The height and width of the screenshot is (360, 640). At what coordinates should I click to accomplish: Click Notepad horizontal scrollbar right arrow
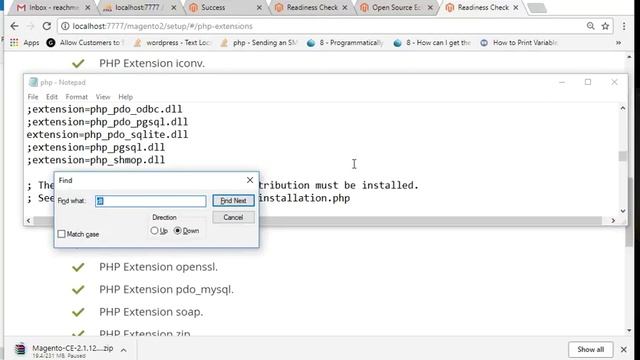tap(613, 220)
